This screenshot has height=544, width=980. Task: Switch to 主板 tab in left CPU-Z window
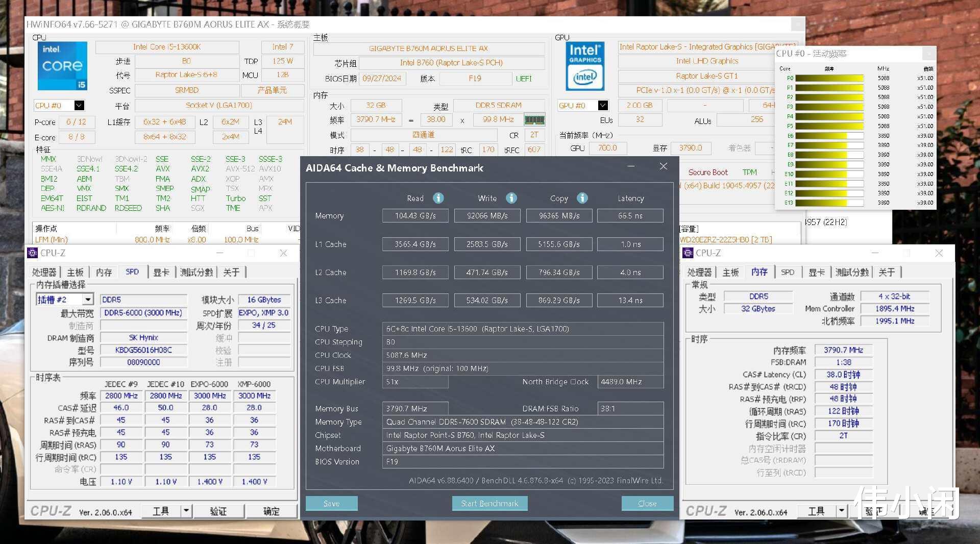tap(76, 272)
